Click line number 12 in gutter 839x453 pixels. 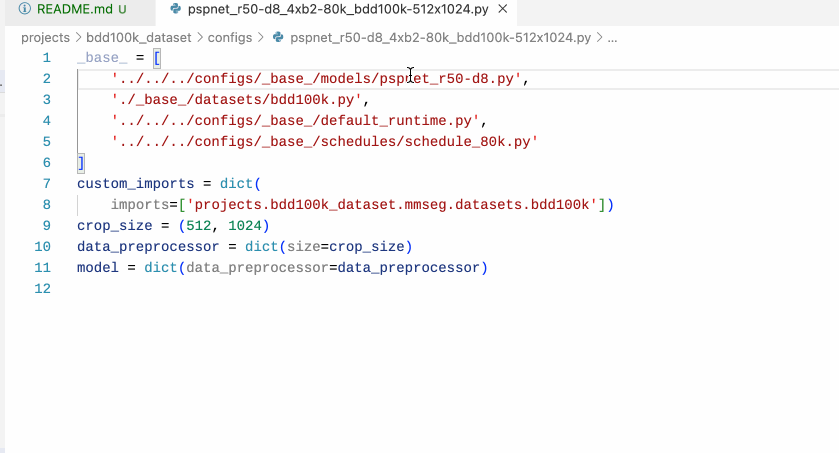point(42,288)
